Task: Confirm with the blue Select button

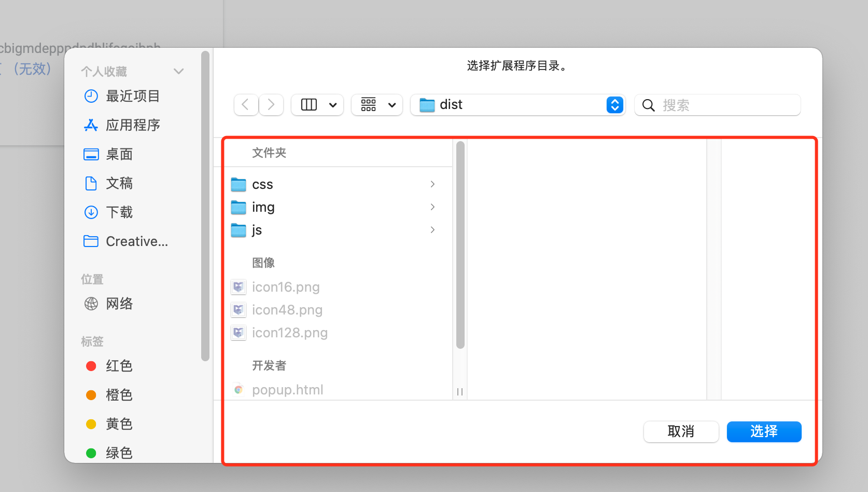Action: 764,431
